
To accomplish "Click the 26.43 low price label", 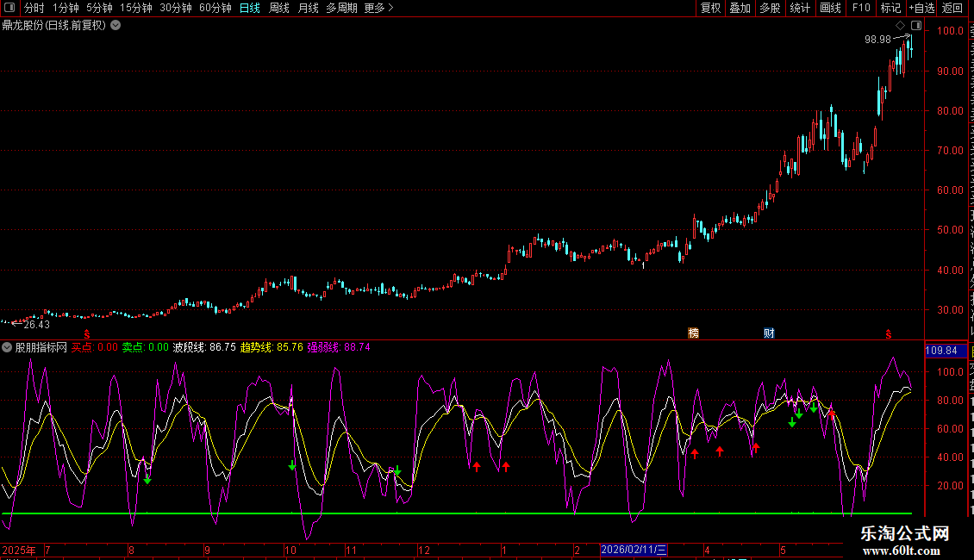I will coord(37,324).
